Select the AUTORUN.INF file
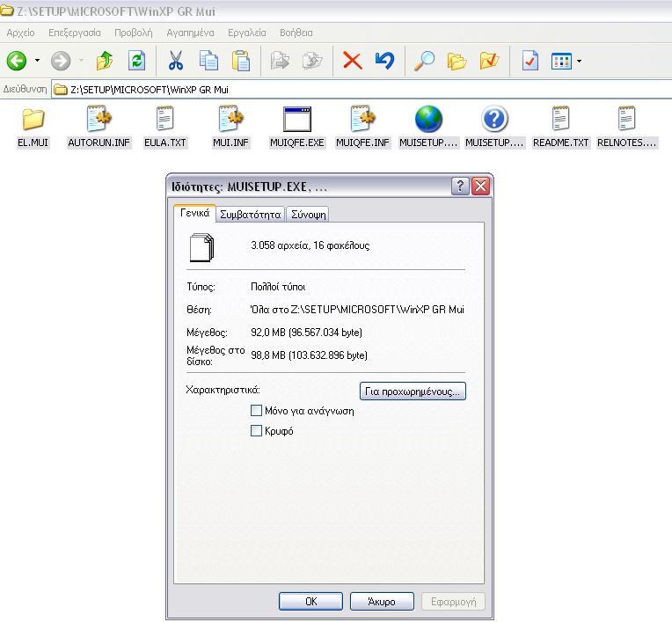This screenshot has width=672, height=622. (x=99, y=128)
